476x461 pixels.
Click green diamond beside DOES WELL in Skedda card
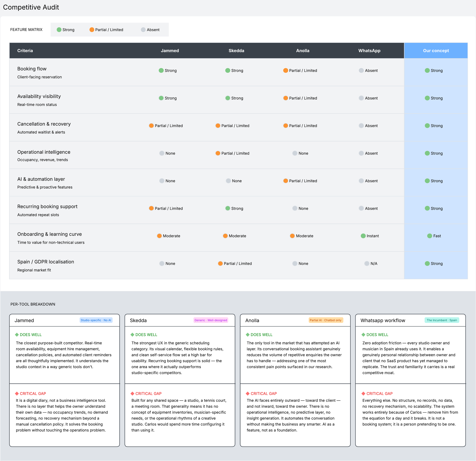point(132,335)
